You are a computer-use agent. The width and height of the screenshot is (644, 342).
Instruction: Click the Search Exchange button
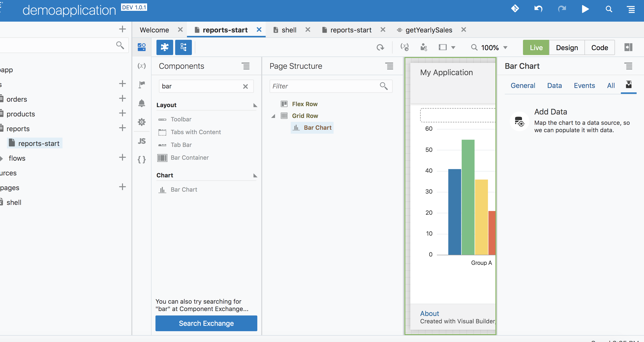pyautogui.click(x=206, y=323)
